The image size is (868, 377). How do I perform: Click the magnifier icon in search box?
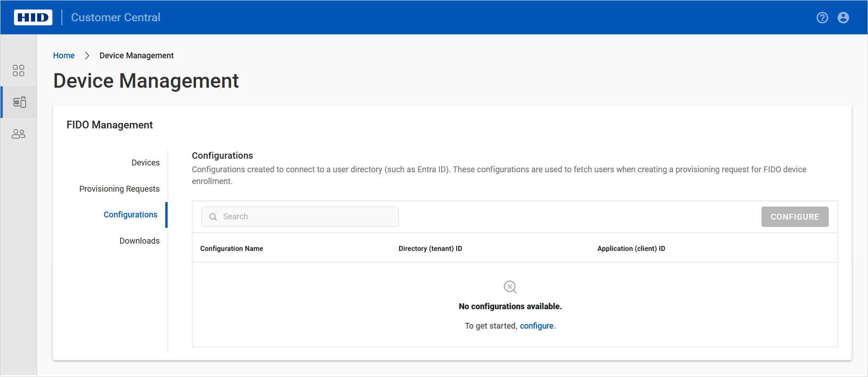(x=213, y=217)
